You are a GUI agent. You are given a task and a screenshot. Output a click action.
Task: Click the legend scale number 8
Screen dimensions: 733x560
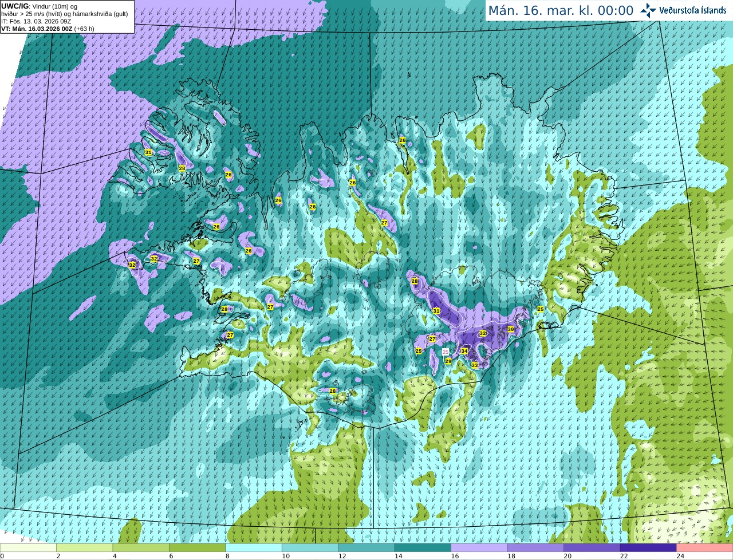pos(227,556)
